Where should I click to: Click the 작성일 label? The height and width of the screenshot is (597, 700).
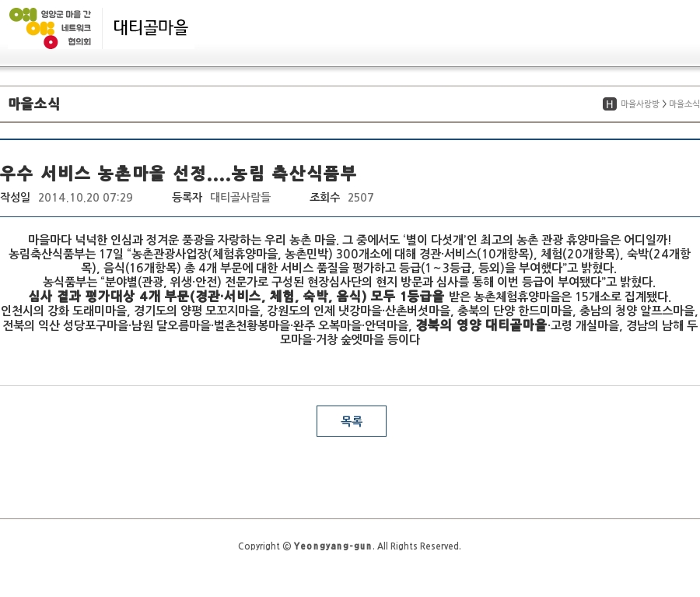point(15,198)
